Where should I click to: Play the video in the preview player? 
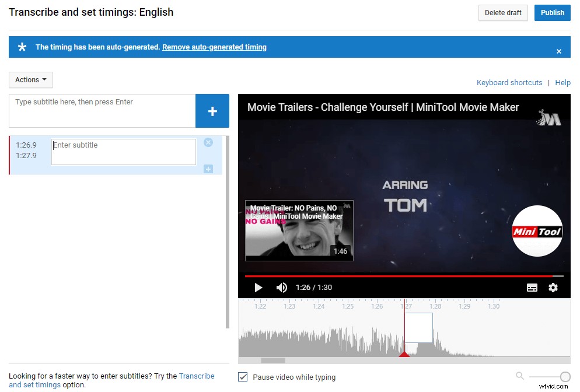point(258,287)
